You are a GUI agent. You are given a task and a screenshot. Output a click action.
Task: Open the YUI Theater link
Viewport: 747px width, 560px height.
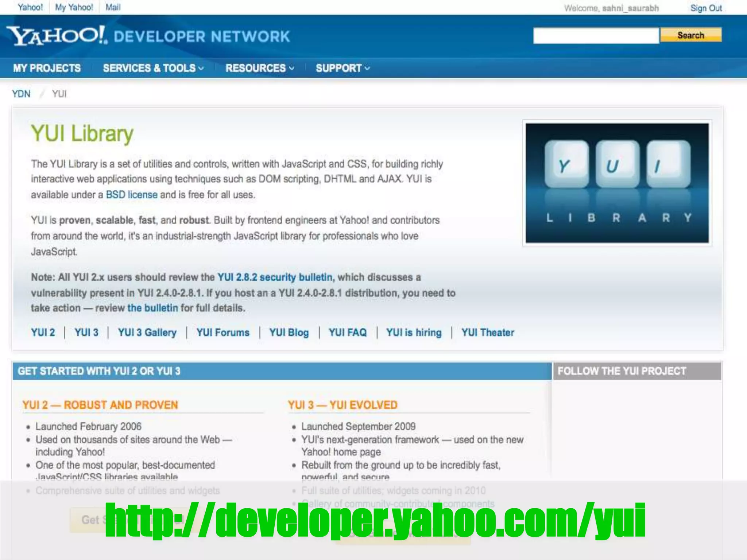click(488, 332)
